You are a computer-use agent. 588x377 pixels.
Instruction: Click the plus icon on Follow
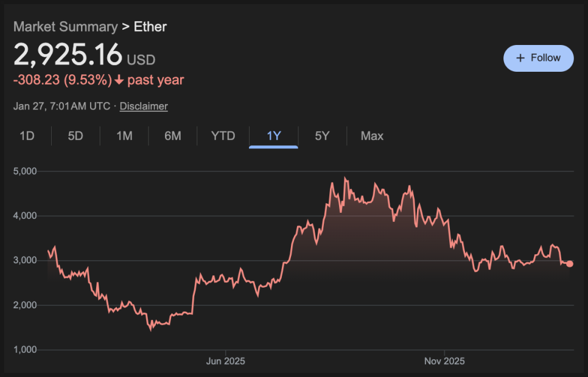pos(520,58)
